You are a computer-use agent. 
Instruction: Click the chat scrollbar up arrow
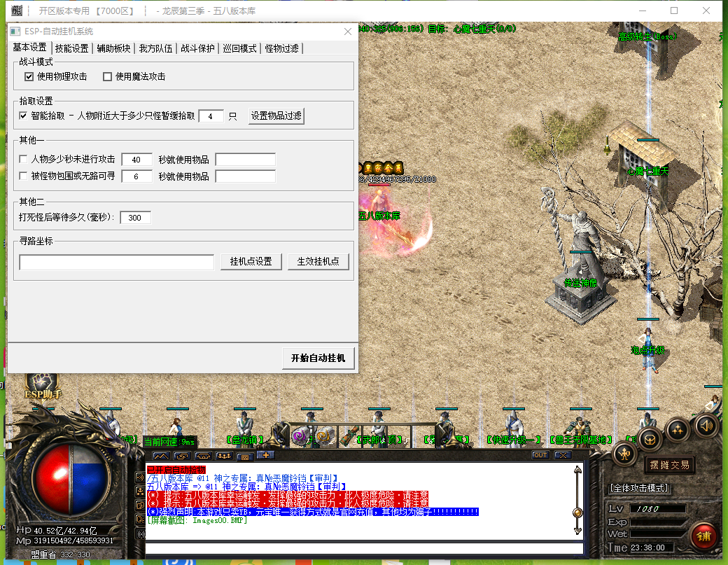click(x=577, y=470)
